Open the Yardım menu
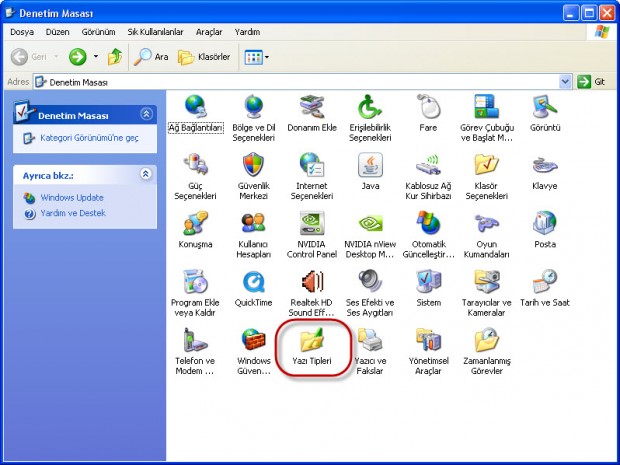 [248, 32]
